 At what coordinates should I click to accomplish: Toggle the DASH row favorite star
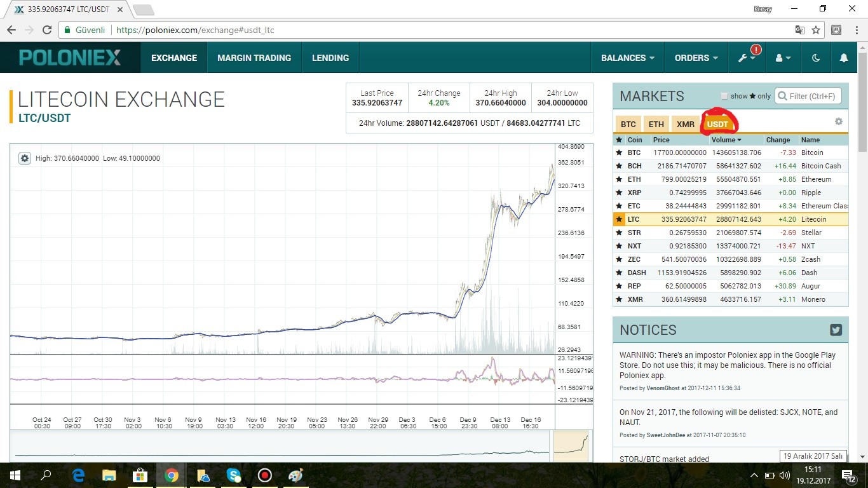(619, 273)
